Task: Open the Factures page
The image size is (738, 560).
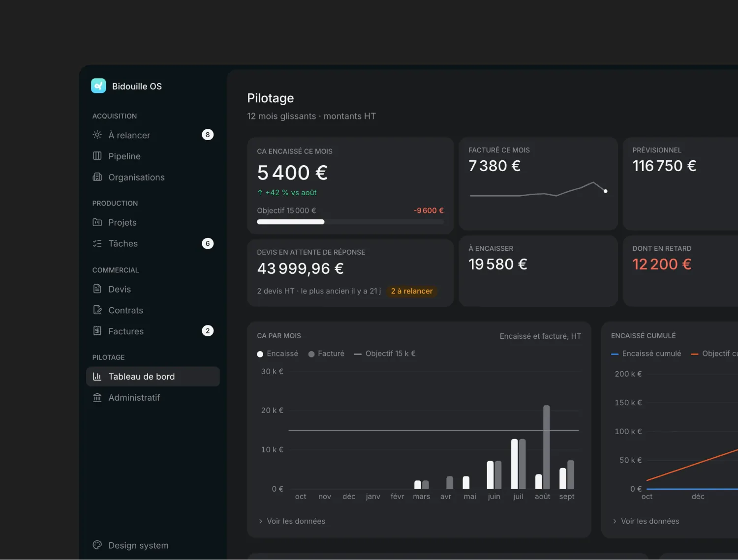Action: click(x=153, y=331)
